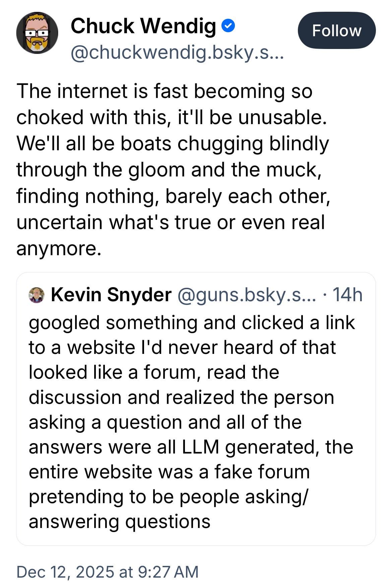Click "discussion and realized the person" quoted line
Image resolution: width=392 pixels, height=585 pixels.
pos(181,397)
